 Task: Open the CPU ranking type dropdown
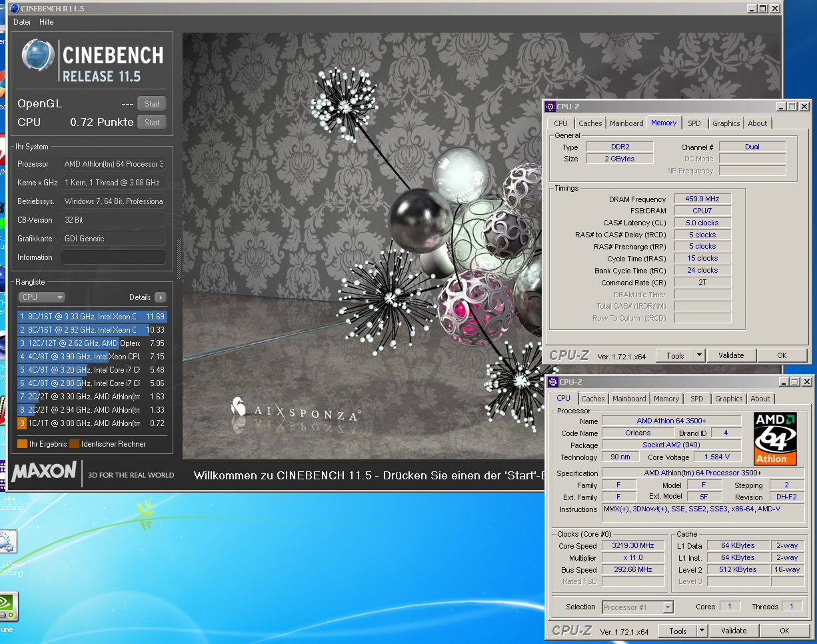point(41,297)
